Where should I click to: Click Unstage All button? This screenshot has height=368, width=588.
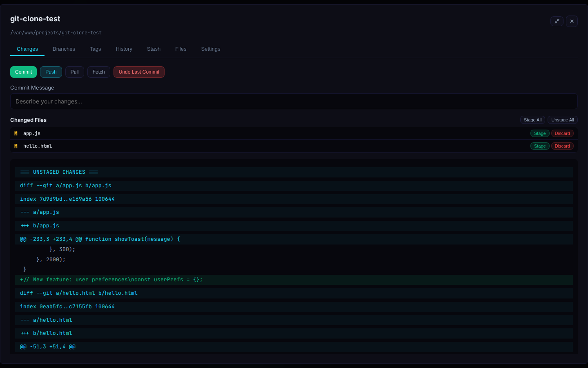click(562, 120)
